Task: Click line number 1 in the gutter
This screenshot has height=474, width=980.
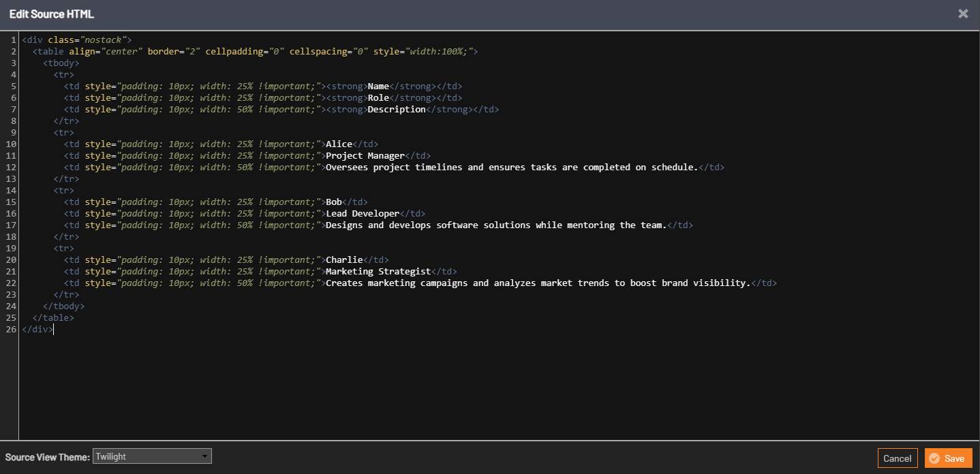Action: tap(14, 40)
